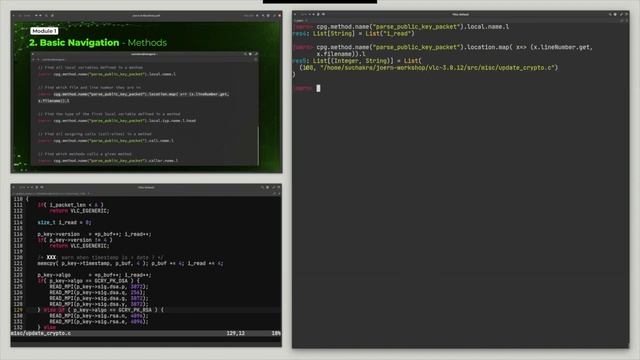The image size is (640, 360).
Task: Click highlighted line 129 'else if' GCRY_PK_RSA
Action: pyautogui.click(x=100, y=310)
